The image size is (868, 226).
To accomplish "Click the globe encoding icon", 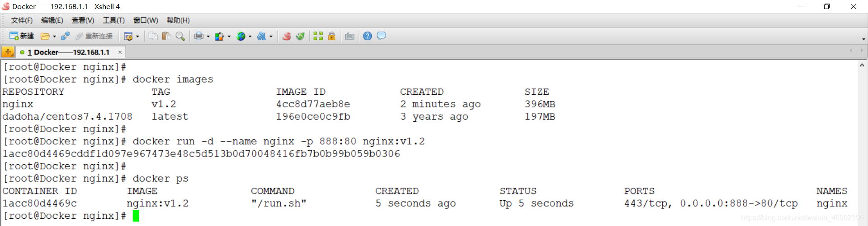I will [x=241, y=36].
